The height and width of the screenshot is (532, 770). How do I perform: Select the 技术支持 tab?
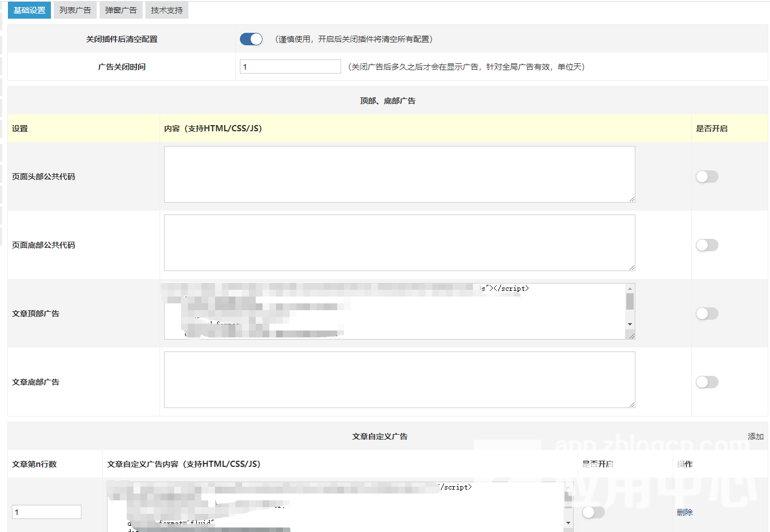tap(166, 10)
